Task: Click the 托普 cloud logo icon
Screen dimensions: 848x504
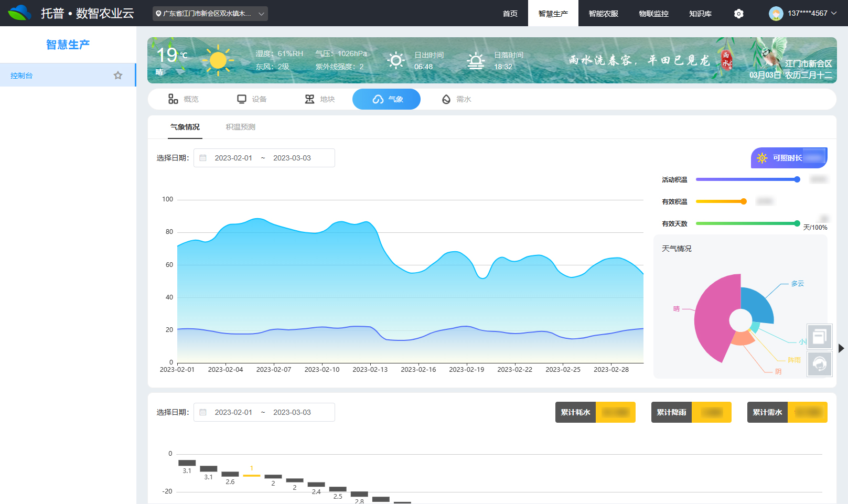Action: [x=20, y=13]
